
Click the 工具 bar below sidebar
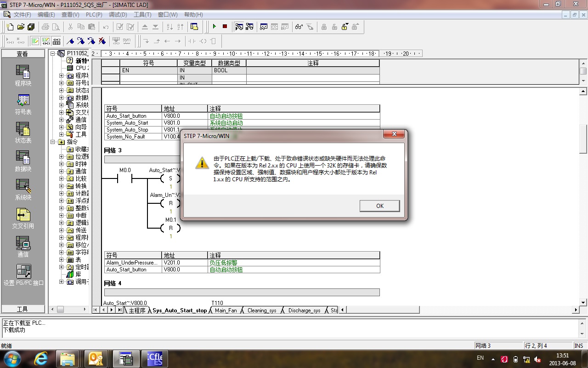(x=23, y=309)
